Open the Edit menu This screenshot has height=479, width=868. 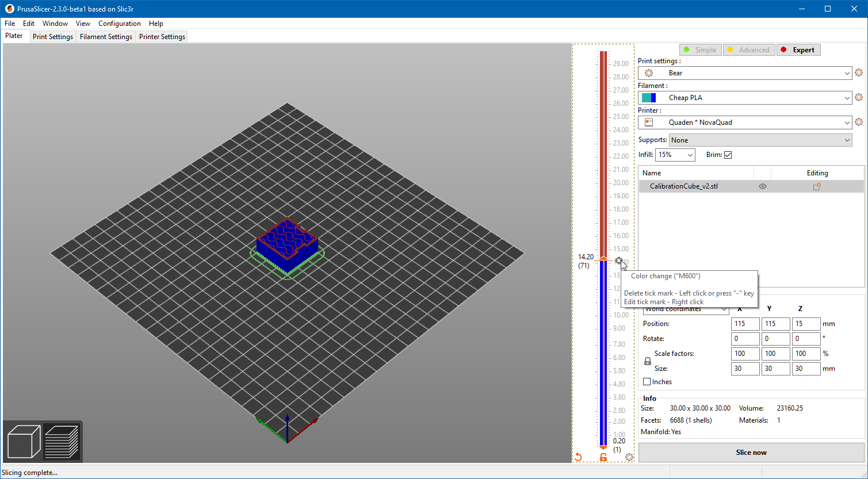click(29, 24)
